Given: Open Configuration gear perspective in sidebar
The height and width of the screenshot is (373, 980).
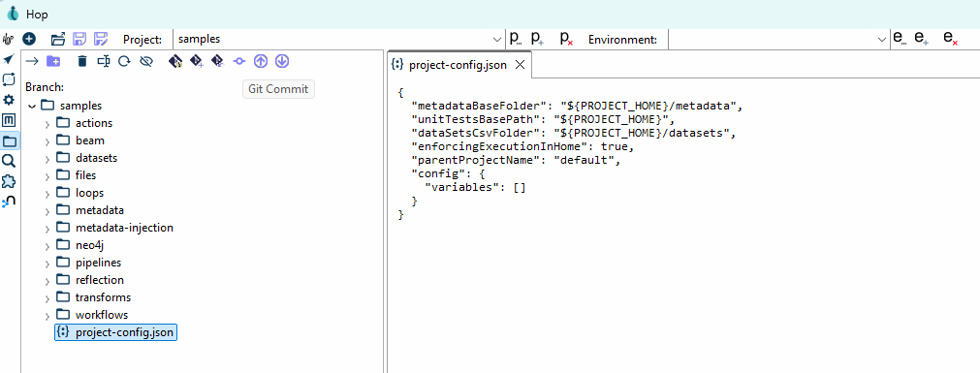Looking at the screenshot, I should (9, 100).
